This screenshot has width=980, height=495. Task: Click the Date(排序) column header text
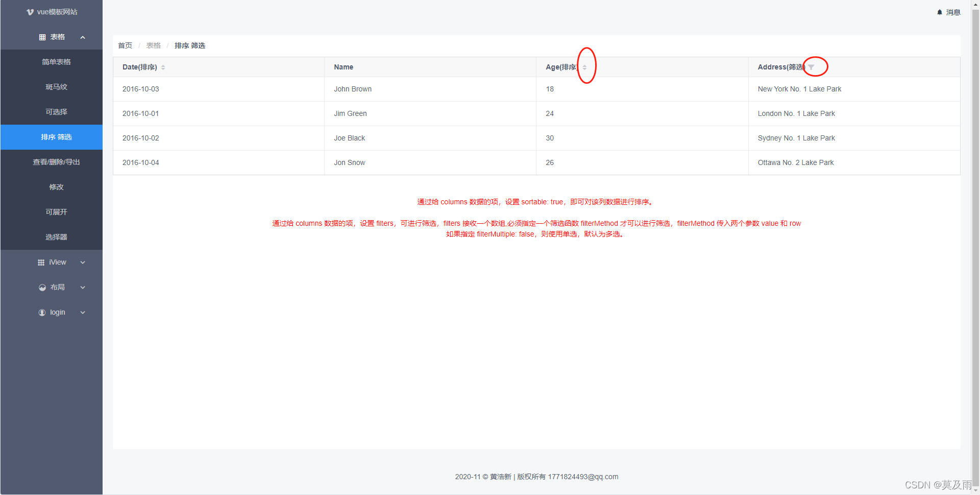[140, 67]
